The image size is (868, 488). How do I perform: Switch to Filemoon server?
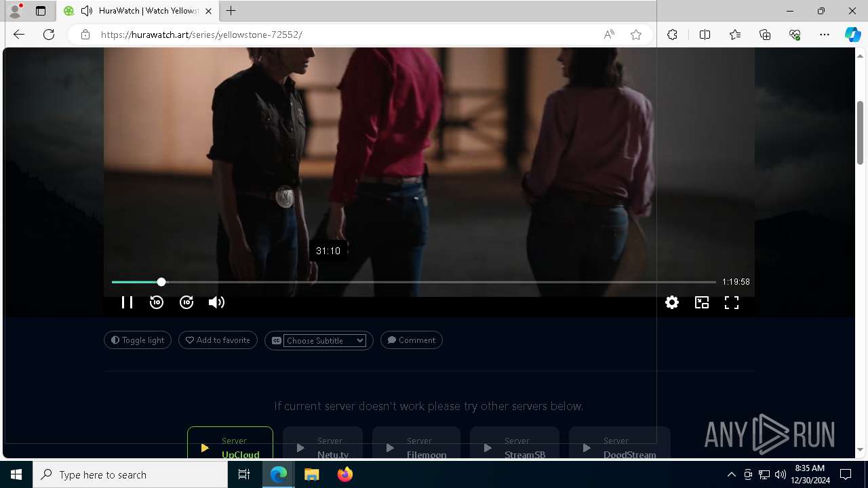(x=416, y=443)
